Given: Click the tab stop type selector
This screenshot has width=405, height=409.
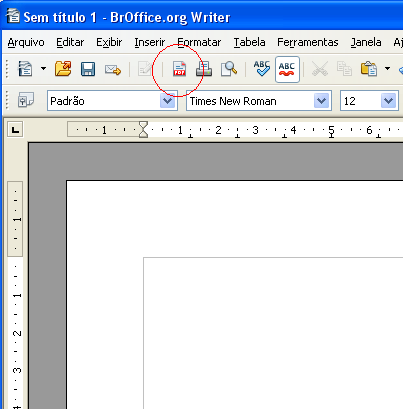Looking at the screenshot, I should (x=15, y=129).
